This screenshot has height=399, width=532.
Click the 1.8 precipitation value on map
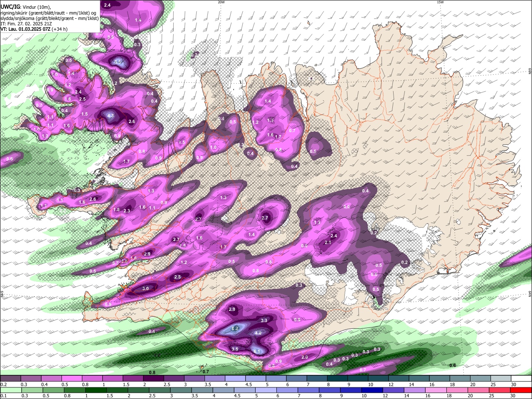coord(116,210)
